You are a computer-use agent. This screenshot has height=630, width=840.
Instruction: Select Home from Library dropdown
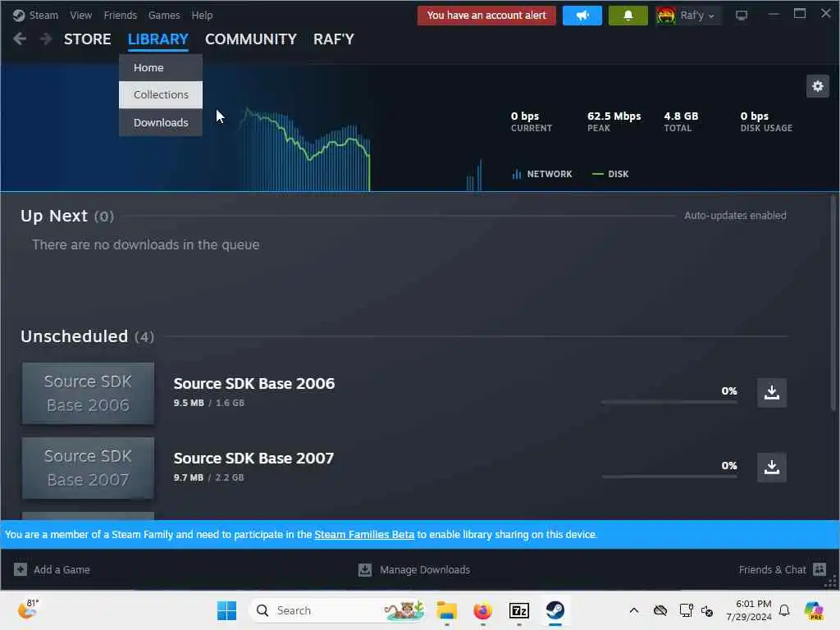[x=161, y=67]
